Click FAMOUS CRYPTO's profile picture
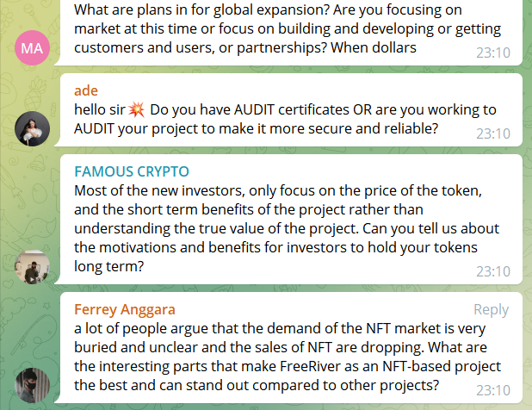 [33, 266]
